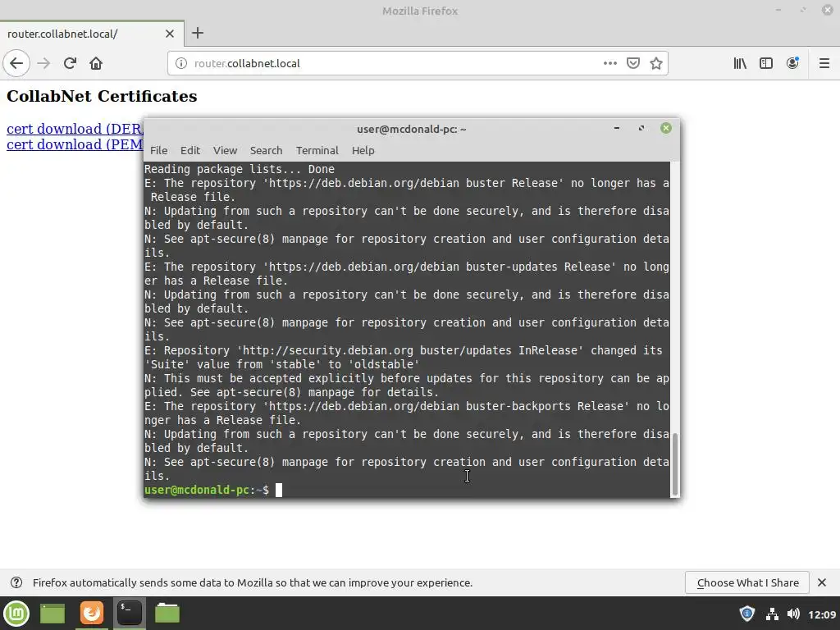
Task: Open file manager from taskbar
Action: coord(167,614)
